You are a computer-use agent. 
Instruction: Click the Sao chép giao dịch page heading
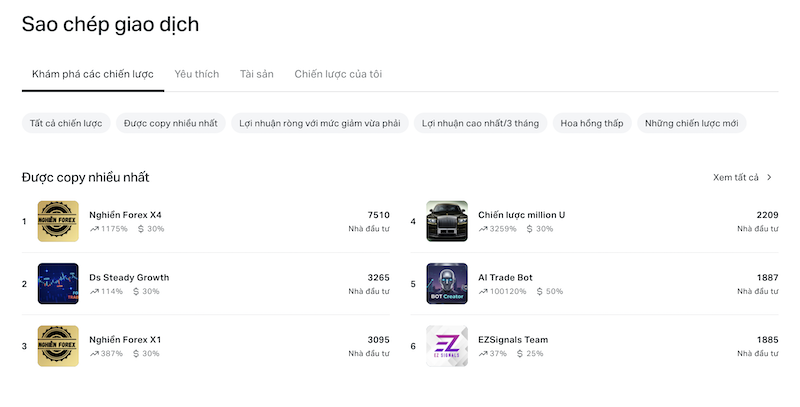tap(110, 24)
